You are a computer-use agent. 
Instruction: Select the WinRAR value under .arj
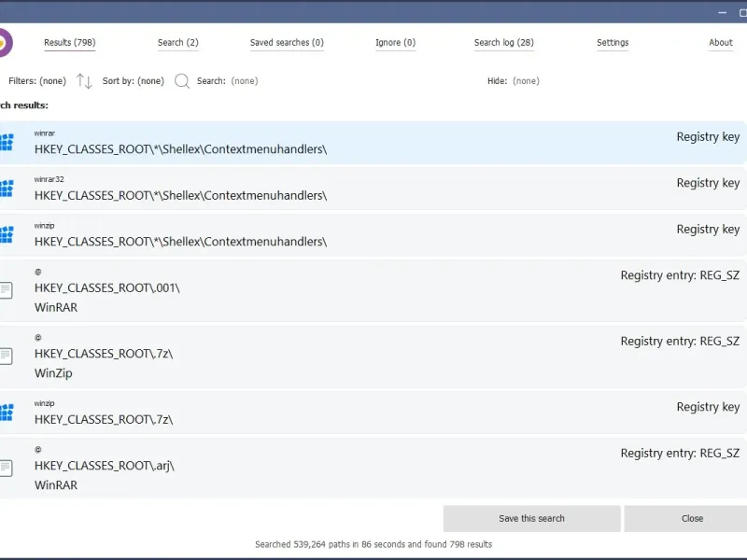pyautogui.click(x=56, y=484)
